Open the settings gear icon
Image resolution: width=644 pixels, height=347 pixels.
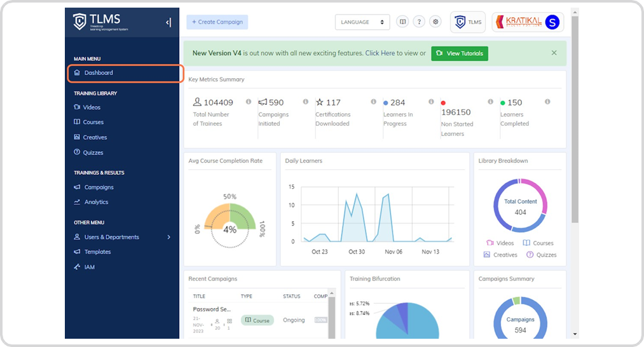point(435,22)
